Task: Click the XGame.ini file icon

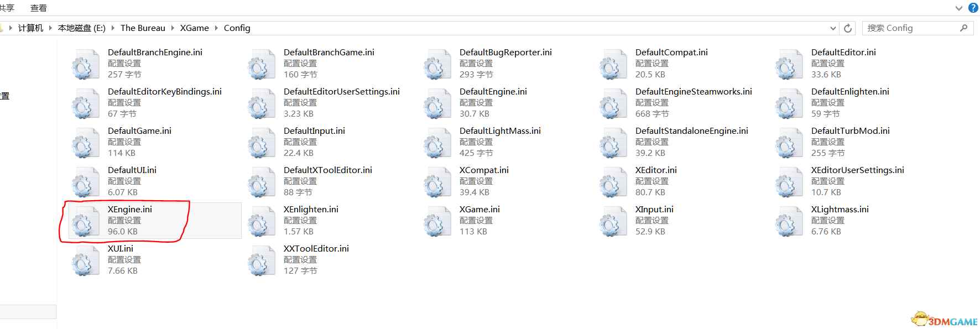Action: click(437, 221)
